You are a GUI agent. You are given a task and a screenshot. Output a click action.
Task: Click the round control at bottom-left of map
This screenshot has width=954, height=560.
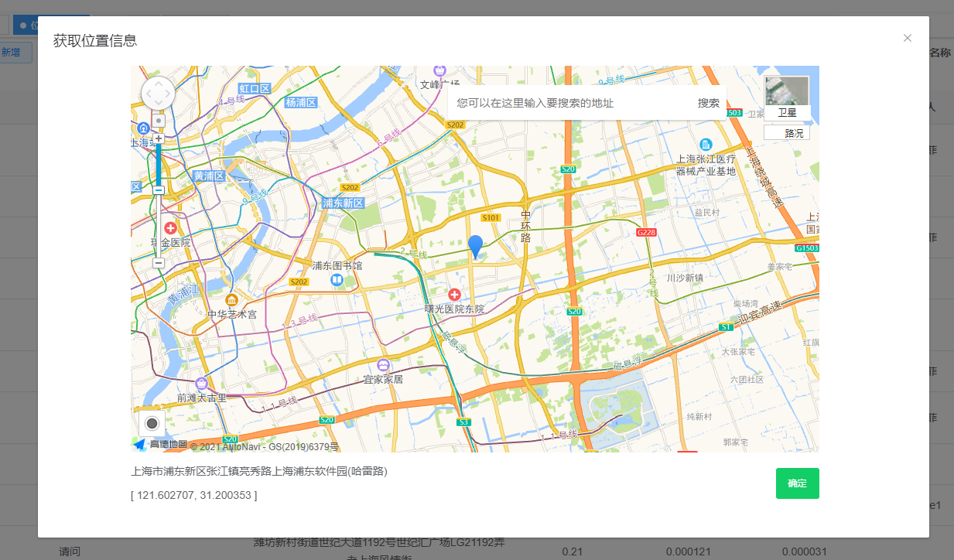tap(152, 423)
